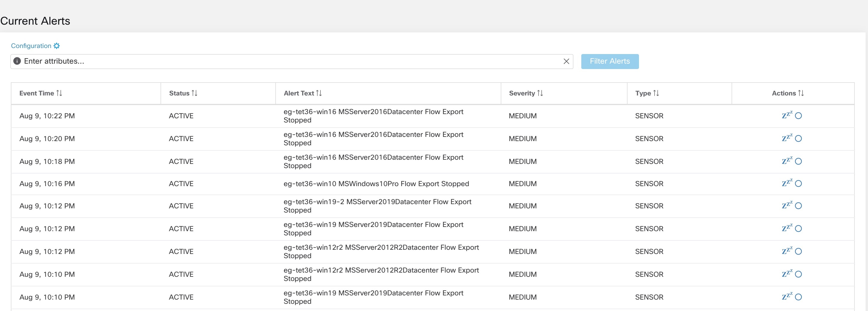Snooze the win19-2 Flow Export alert
The height and width of the screenshot is (311, 868).
tap(787, 206)
